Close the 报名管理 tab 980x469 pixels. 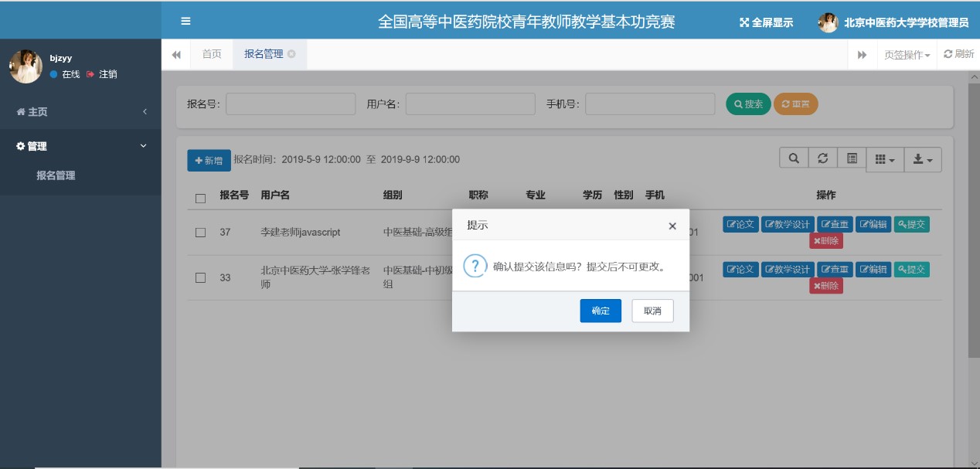pos(291,54)
